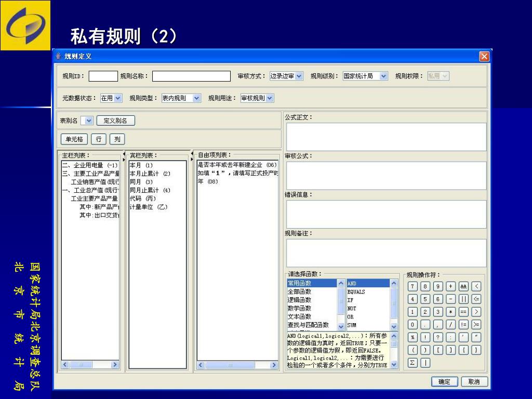The image size is (532, 399).
Task: Insert the closing square bracket
Action: pyautogui.click(x=450, y=350)
